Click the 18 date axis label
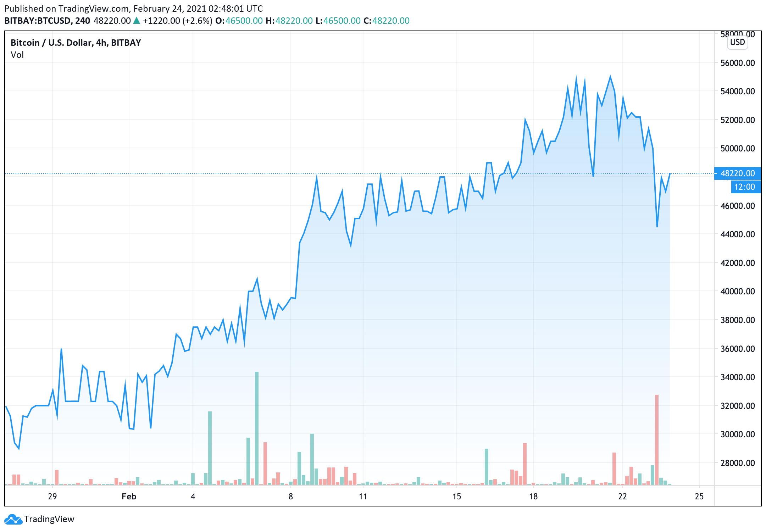766x532 pixels. (x=533, y=497)
